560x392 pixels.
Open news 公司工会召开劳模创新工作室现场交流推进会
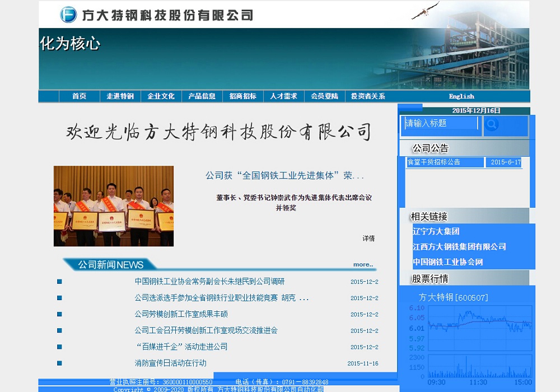(206, 330)
